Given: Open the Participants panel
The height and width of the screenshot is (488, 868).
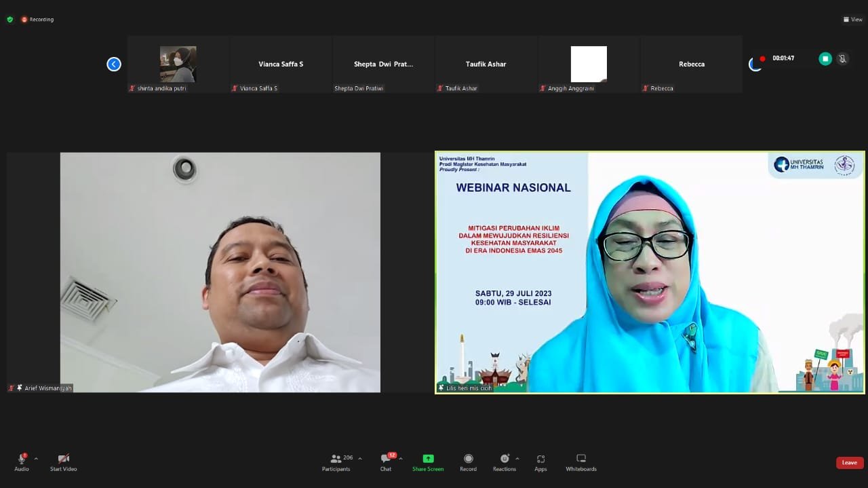Looking at the screenshot, I should (336, 462).
